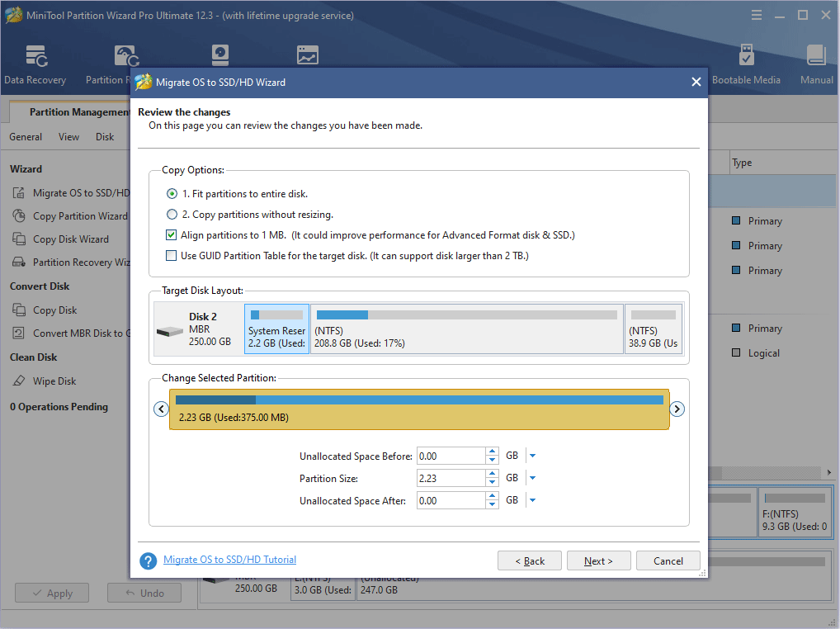Open Migrate OS to SSD/HD Tutorial link

coord(230,560)
